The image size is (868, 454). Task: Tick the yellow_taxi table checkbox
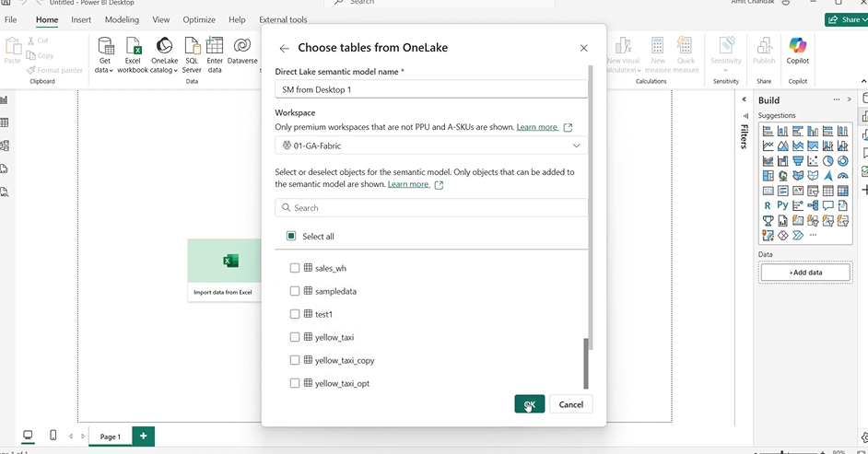pyautogui.click(x=295, y=337)
